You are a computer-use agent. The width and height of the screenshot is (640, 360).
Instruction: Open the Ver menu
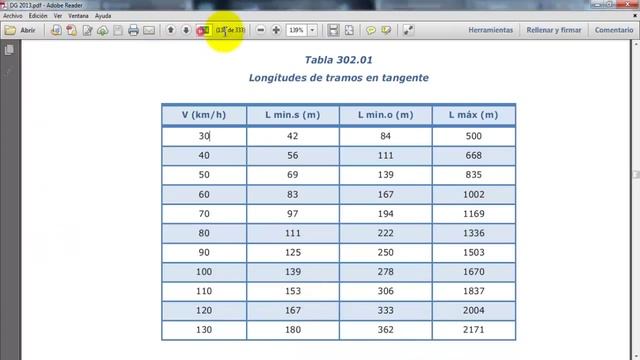58,16
